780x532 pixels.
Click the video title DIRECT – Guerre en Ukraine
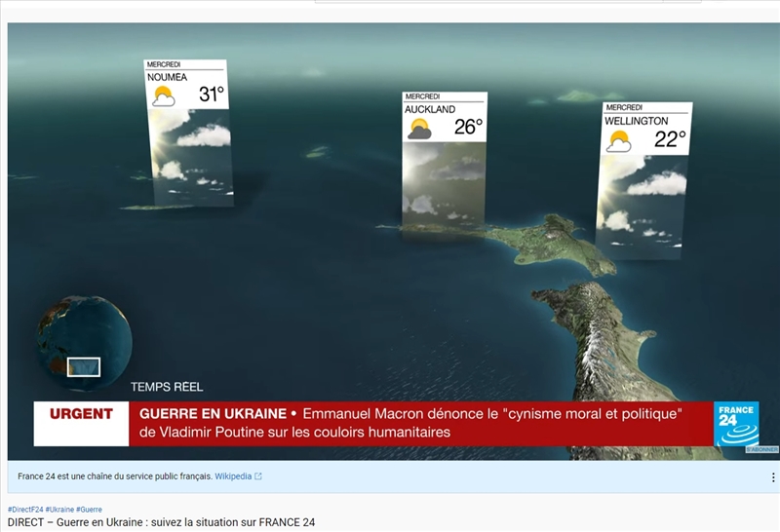(161, 523)
